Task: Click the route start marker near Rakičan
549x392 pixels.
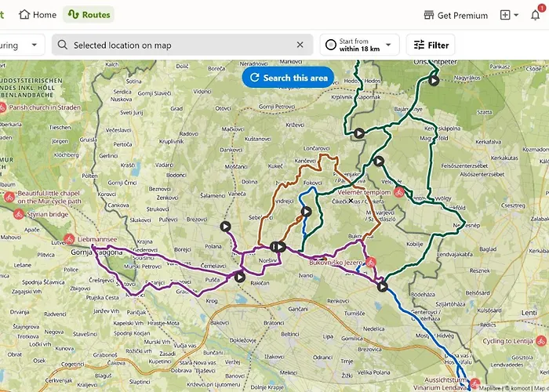Action: click(239, 276)
